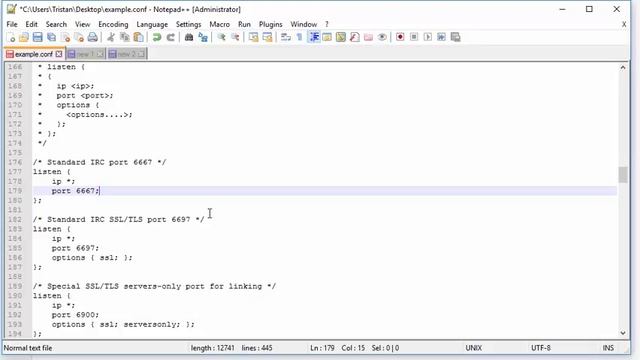
Task: Switch to the new 1 tab
Action: 85,54
